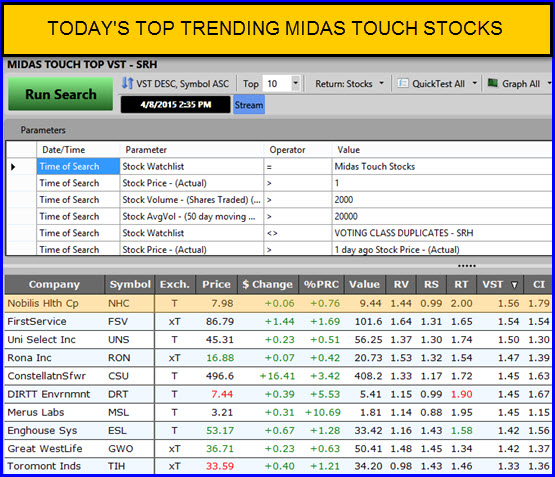The image size is (555, 477).
Task: Select the Parameters tab header
Action: [x=43, y=130]
